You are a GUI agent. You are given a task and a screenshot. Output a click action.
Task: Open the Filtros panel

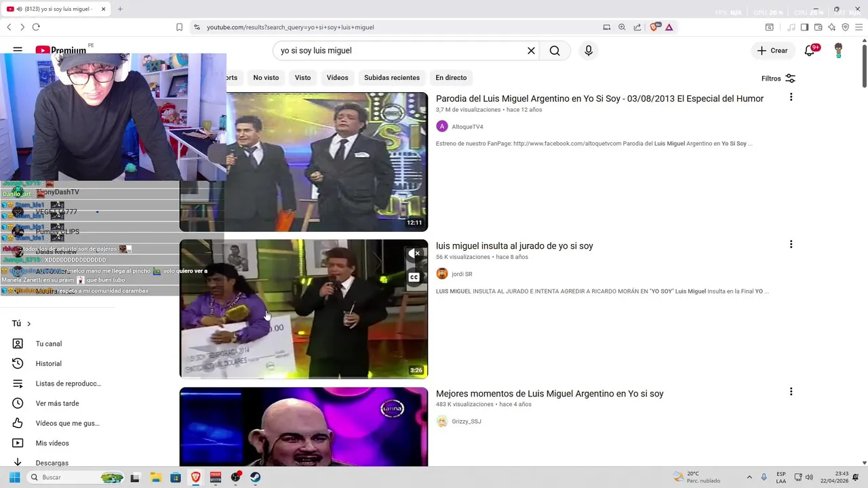pos(778,79)
